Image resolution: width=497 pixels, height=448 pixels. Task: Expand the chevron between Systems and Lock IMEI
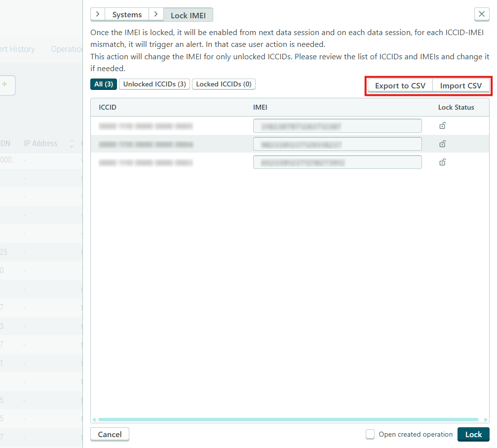[156, 14]
